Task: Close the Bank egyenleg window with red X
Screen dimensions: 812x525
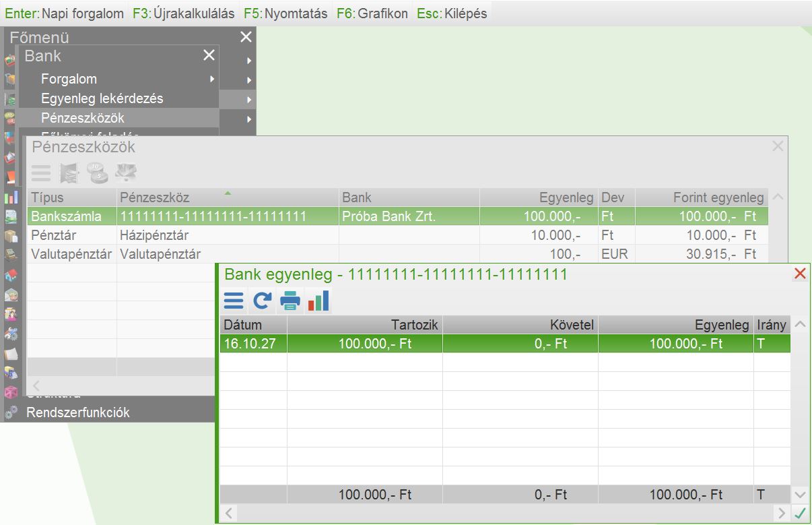Action: [x=800, y=274]
